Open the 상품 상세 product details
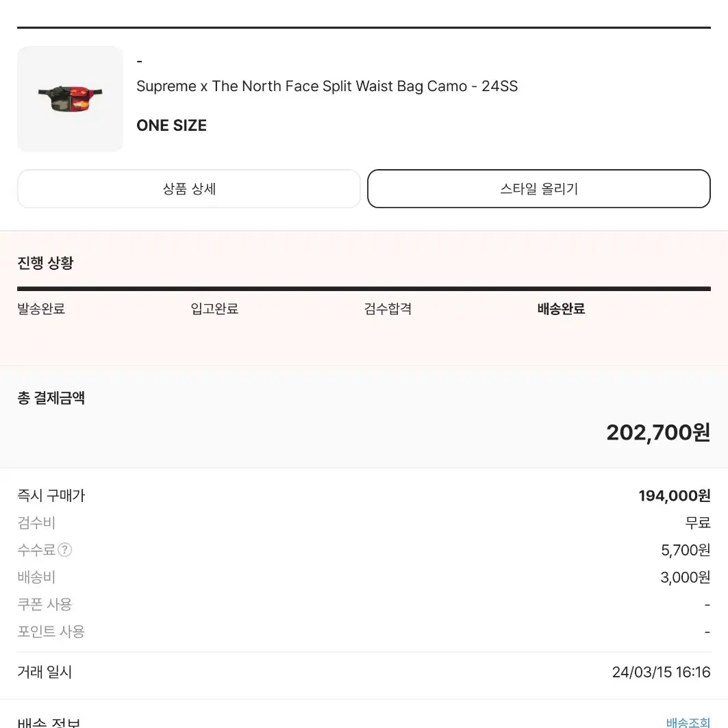 click(x=189, y=189)
